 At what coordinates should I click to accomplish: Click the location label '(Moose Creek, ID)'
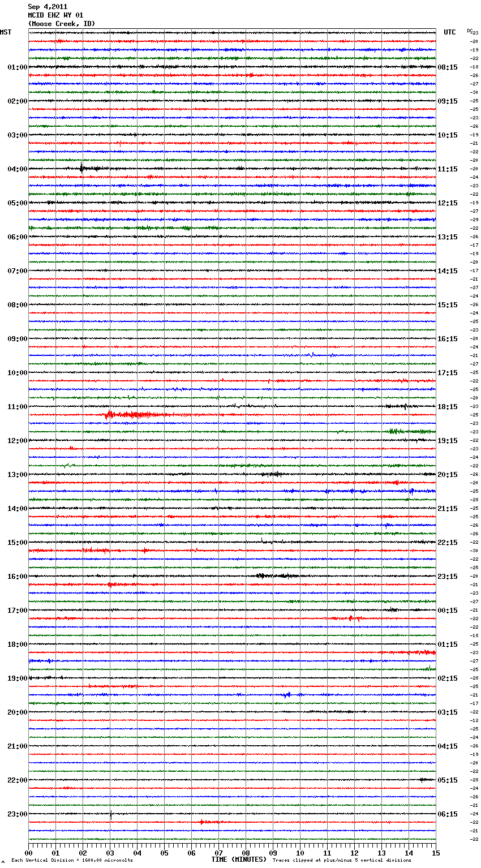click(x=62, y=24)
